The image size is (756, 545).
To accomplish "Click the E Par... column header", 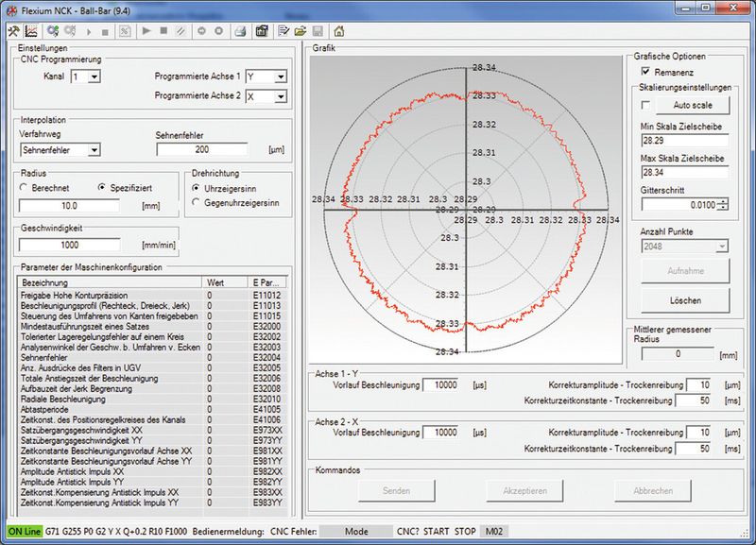I will tap(266, 282).
